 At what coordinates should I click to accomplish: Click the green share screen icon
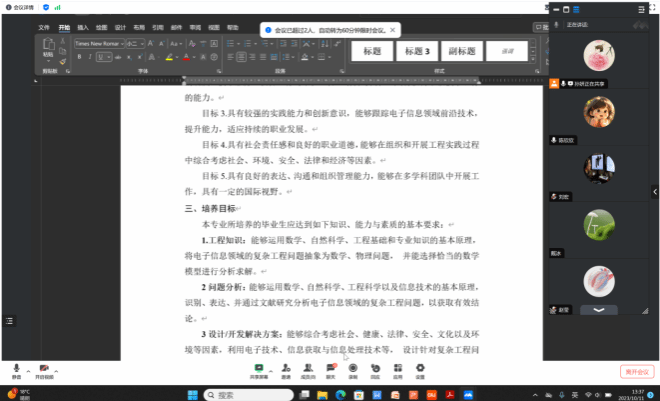259,368
